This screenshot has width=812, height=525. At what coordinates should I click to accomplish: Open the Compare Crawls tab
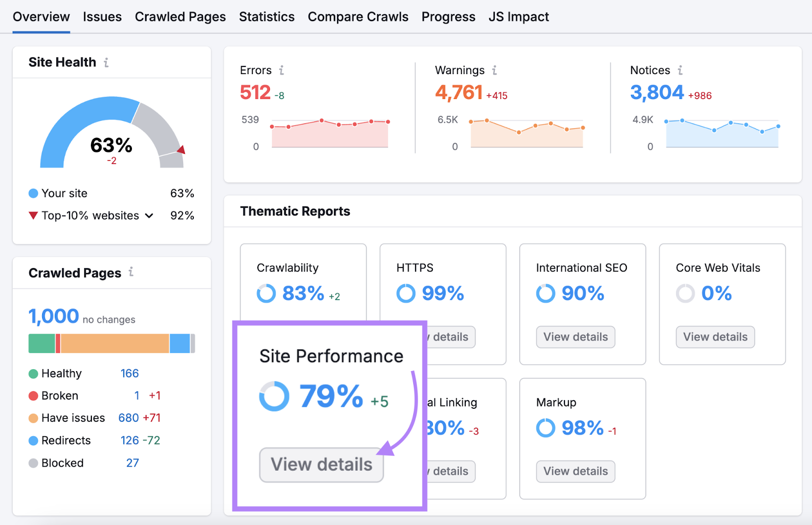(358, 16)
